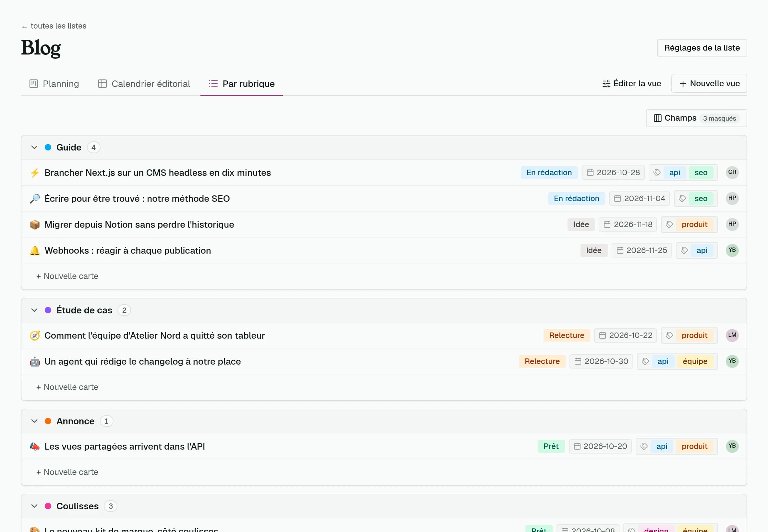
Task: Click the compass emoji of the Atelier Nord card
Action: click(x=35, y=336)
